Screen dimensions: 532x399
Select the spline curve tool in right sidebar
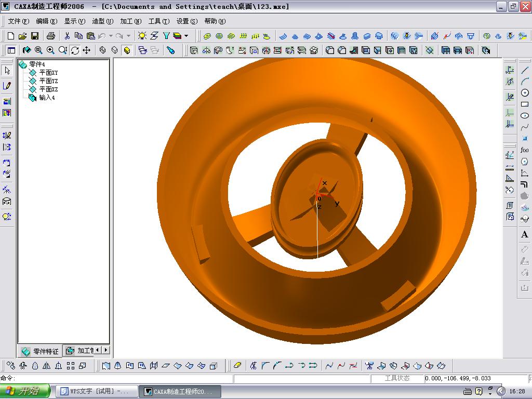point(525,127)
